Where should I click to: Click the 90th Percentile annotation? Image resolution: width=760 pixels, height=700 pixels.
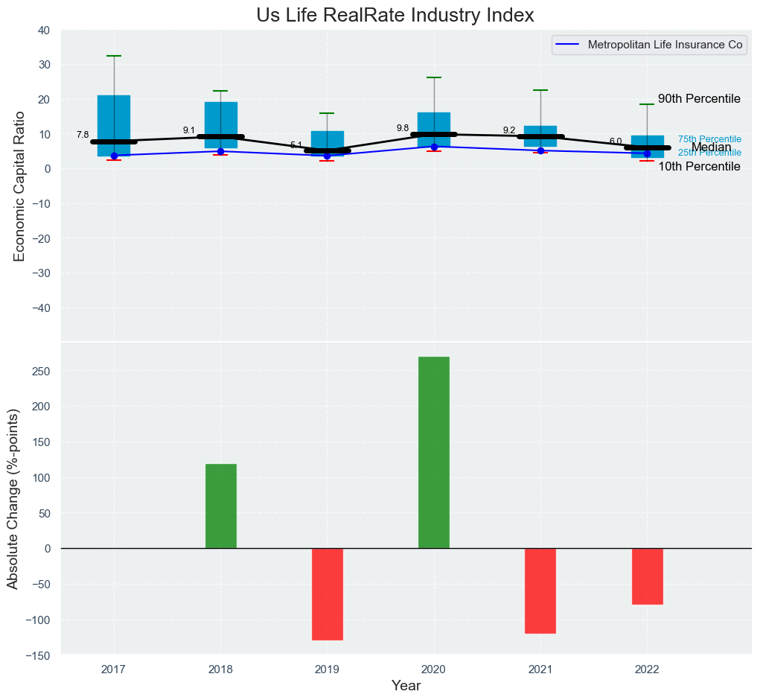pyautogui.click(x=698, y=99)
